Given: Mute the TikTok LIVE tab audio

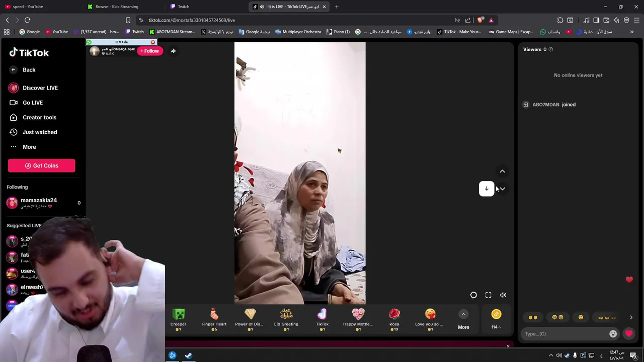Looking at the screenshot, I should (262, 7).
